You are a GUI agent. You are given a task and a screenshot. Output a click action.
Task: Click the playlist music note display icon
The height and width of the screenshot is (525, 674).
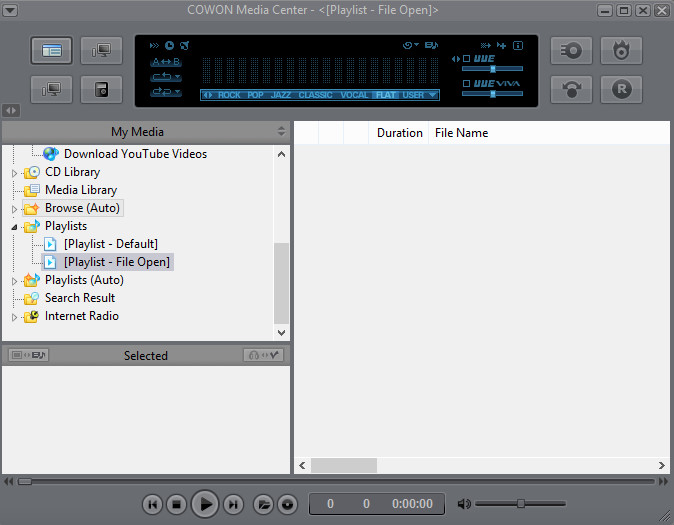pos(431,45)
